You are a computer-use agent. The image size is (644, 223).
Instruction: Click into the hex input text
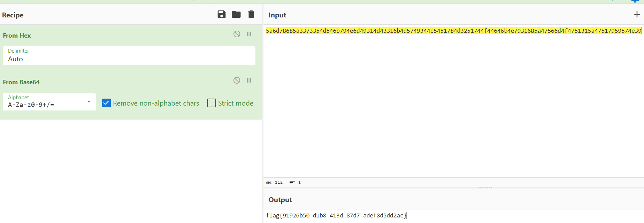pos(453,31)
